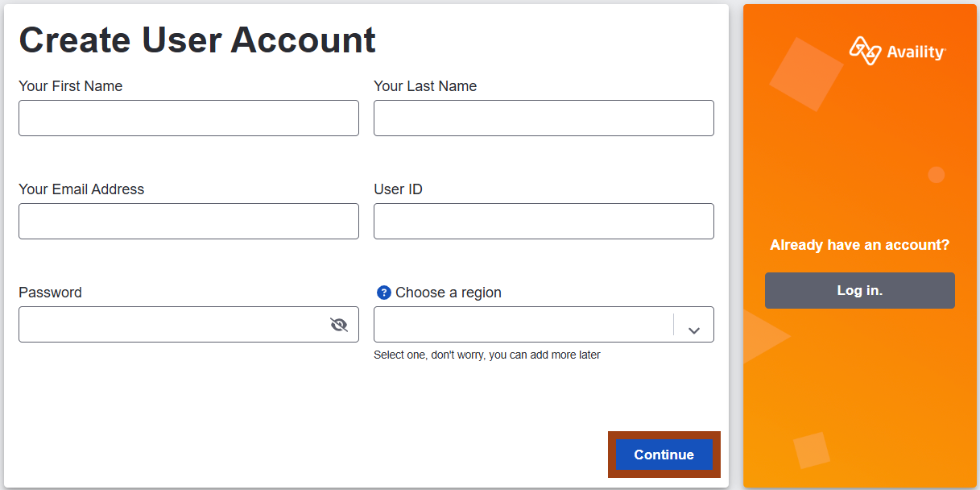This screenshot has height=490, width=980.
Task: Go to sign in via the Log in button
Action: [x=860, y=290]
